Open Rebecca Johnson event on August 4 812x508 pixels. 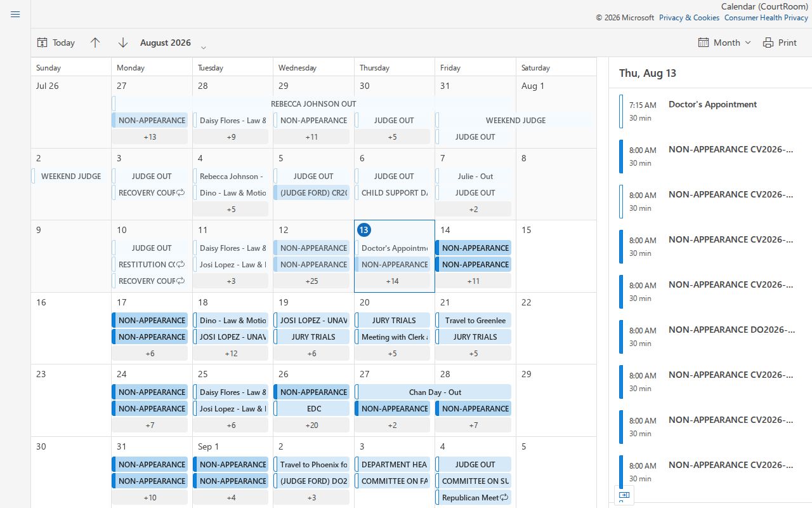click(x=231, y=176)
